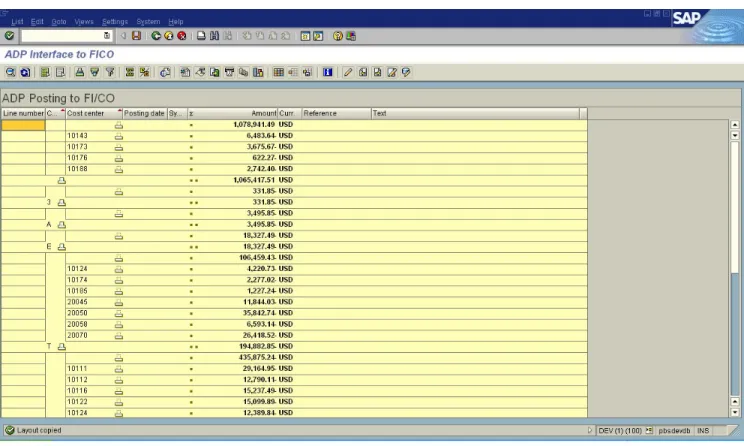Expand status bar with triangle arrow
Screen dimensions: 744x446
pyautogui.click(x=590, y=430)
